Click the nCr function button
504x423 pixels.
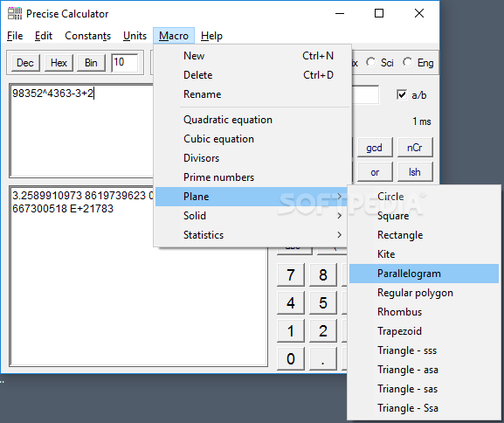415,148
